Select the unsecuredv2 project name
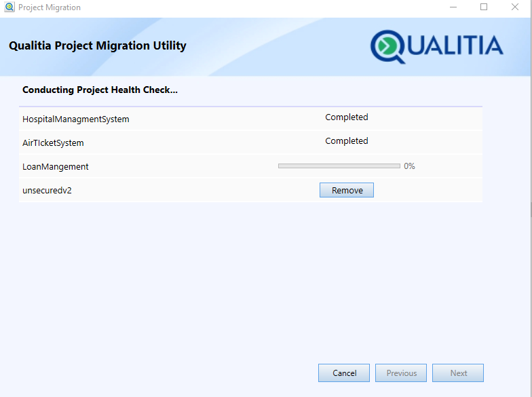The width and height of the screenshot is (532, 397). (47, 191)
